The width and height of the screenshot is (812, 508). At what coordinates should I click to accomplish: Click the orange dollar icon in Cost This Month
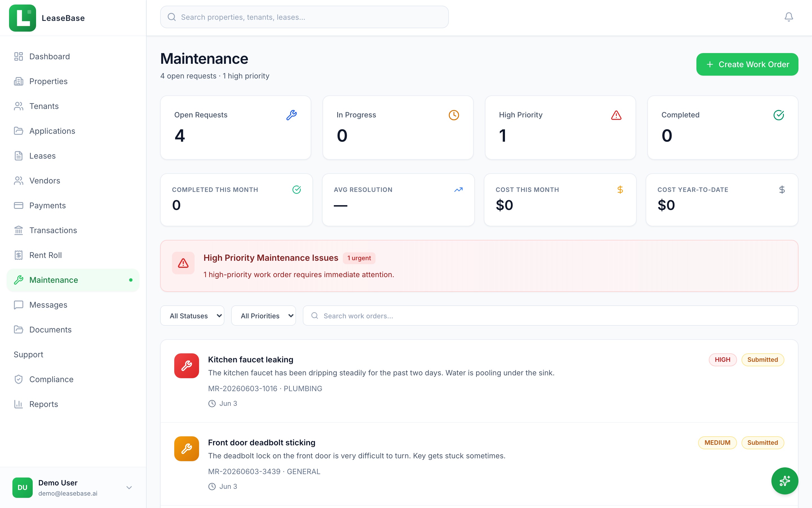click(620, 190)
